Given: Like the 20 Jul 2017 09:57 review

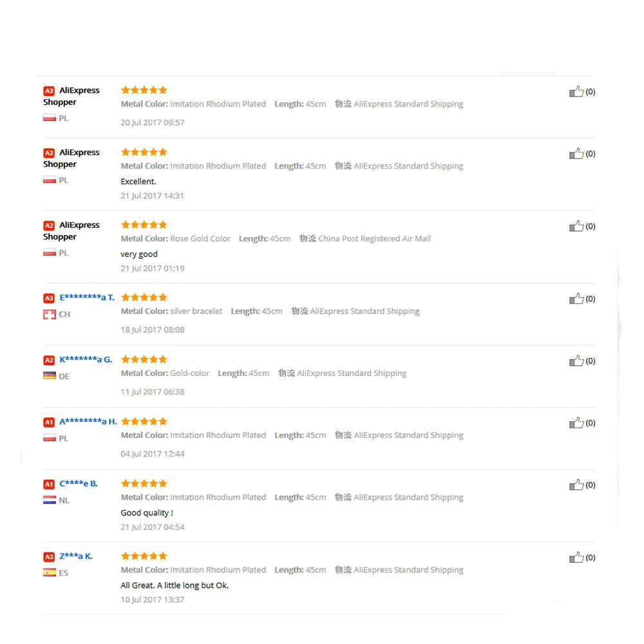Looking at the screenshot, I should pos(576,91).
